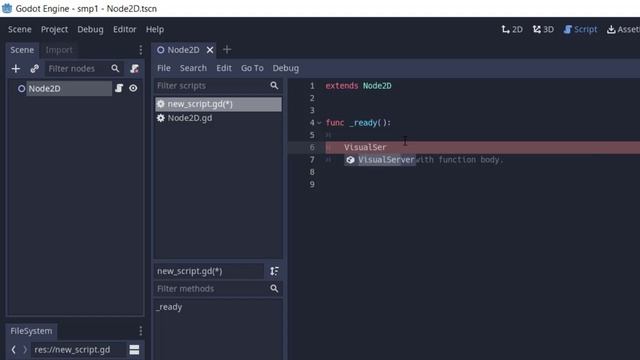Attach or detach script to selected node
Screen dimensions: 640x360
pos(134,69)
